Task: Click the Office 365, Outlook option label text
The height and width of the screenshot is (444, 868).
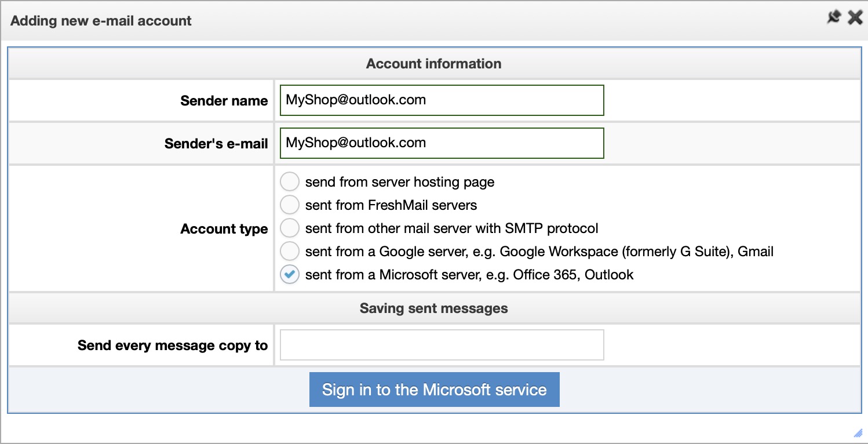Action: 469,275
